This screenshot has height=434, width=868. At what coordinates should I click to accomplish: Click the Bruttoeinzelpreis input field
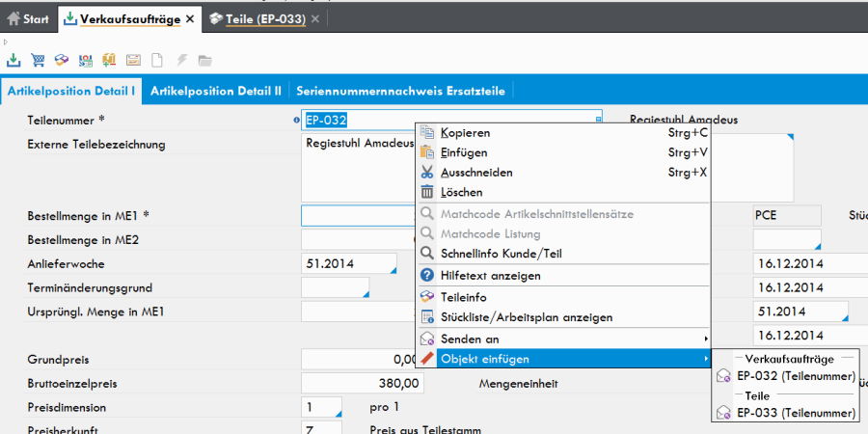click(x=362, y=383)
